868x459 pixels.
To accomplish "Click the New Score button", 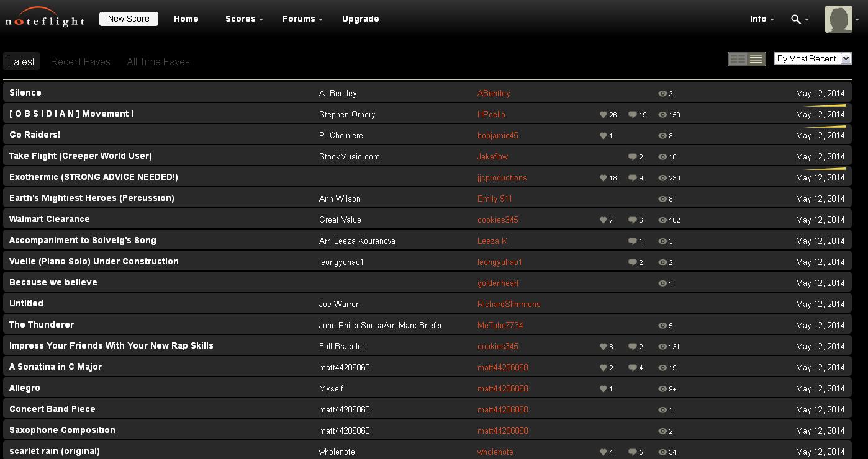I will [x=129, y=19].
